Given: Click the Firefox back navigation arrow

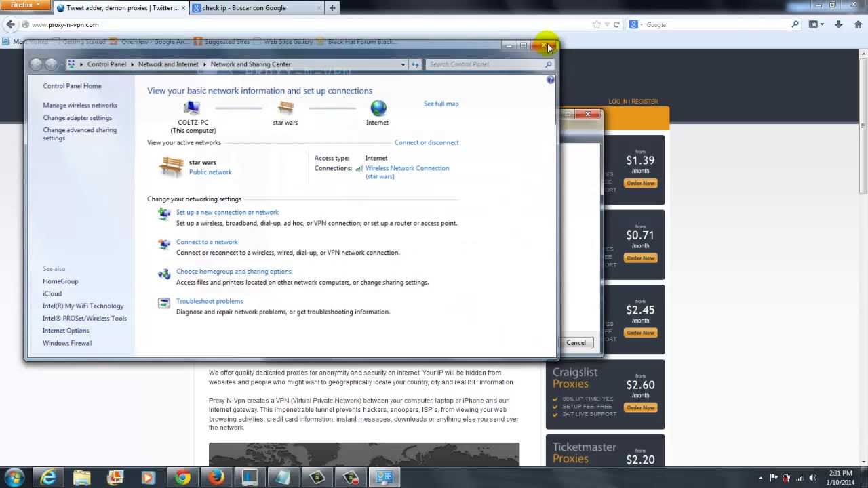Looking at the screenshot, I should pos(10,24).
